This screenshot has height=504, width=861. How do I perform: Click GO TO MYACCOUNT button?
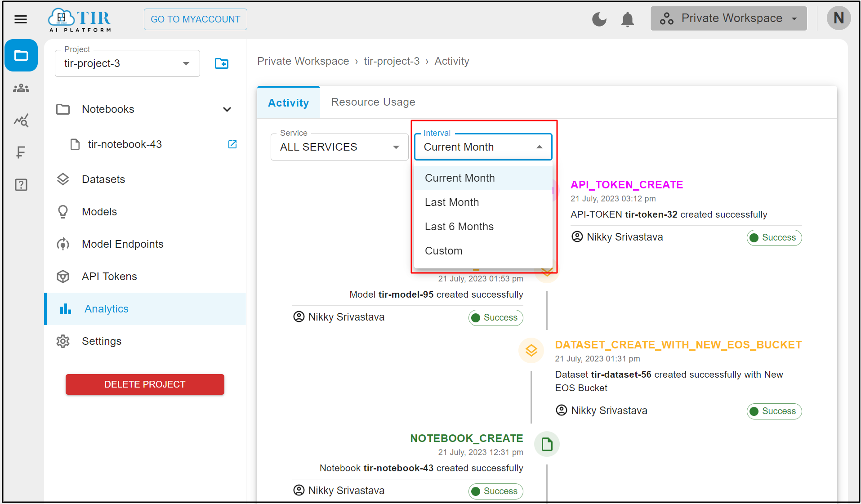[196, 19]
